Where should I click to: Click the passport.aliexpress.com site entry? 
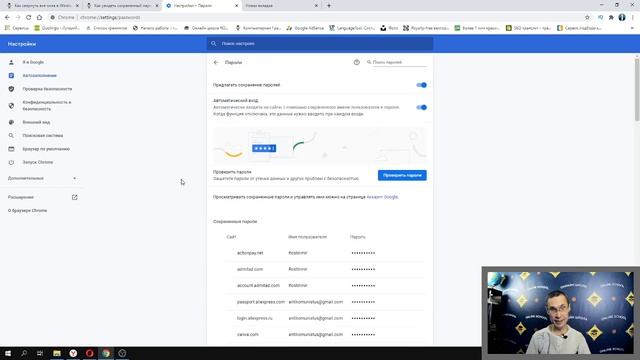point(260,302)
